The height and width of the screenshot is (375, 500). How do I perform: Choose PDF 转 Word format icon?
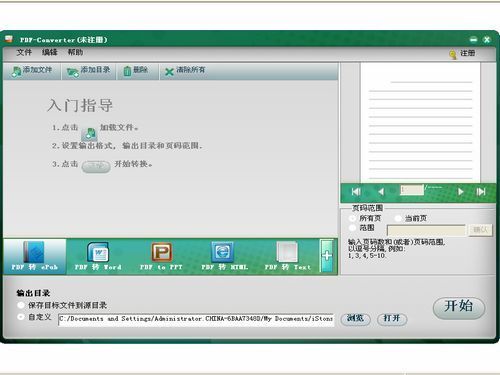pyautogui.click(x=98, y=252)
